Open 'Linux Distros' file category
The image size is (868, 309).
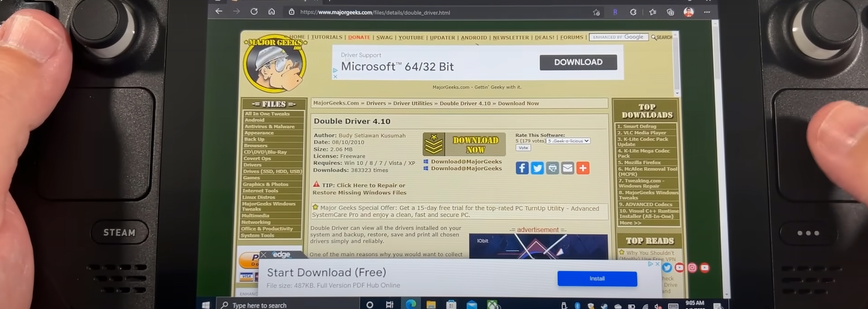tap(259, 197)
